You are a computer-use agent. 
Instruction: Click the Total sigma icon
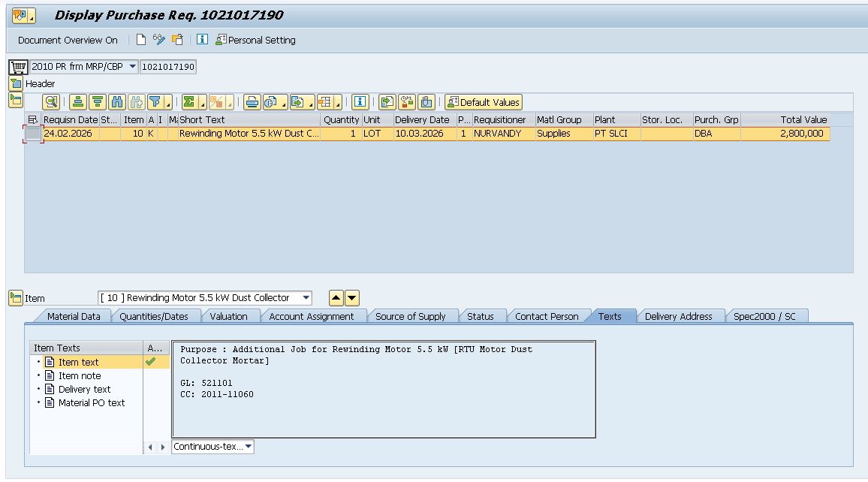click(190, 102)
